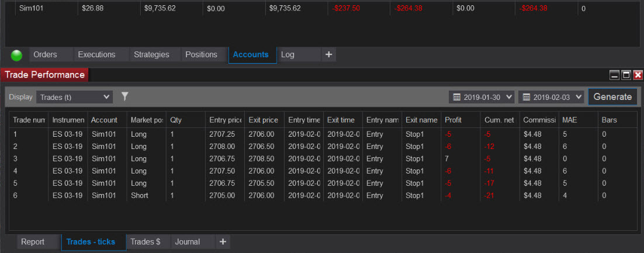Close the Trade Performance window
Screen dimensions: 644x253
click(638, 75)
